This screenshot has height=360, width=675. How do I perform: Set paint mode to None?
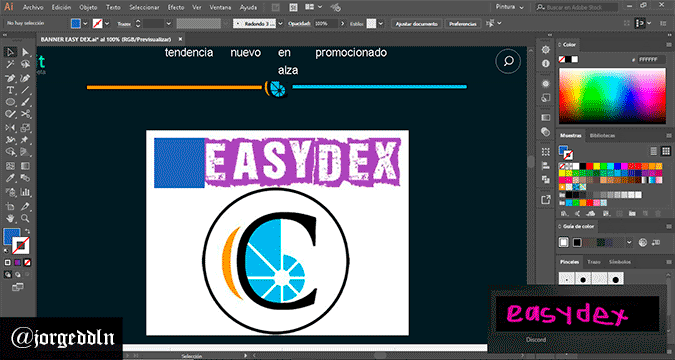(27, 262)
